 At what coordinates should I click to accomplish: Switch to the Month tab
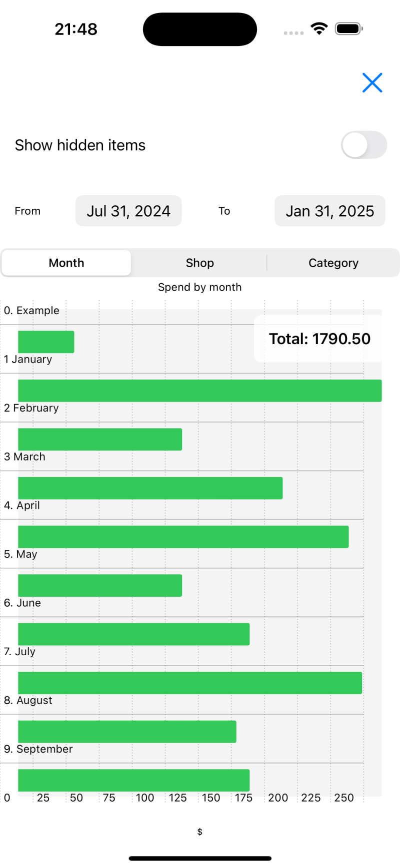click(66, 263)
